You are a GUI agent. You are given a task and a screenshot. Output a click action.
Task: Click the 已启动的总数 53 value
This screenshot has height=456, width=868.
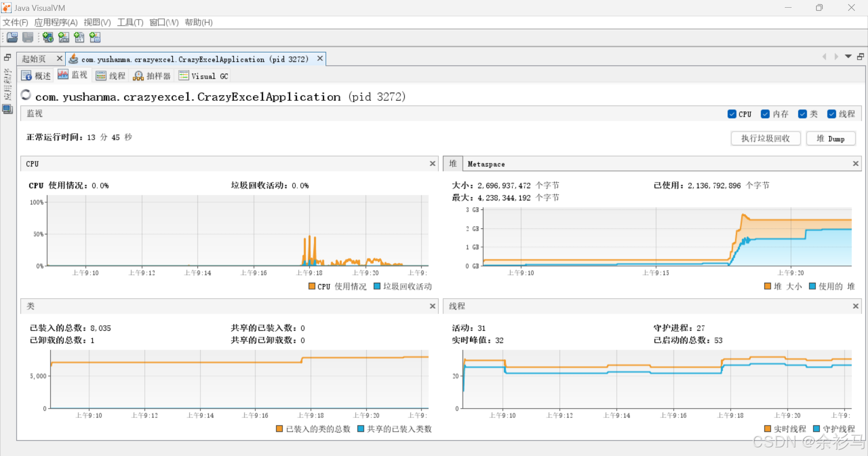(x=718, y=340)
